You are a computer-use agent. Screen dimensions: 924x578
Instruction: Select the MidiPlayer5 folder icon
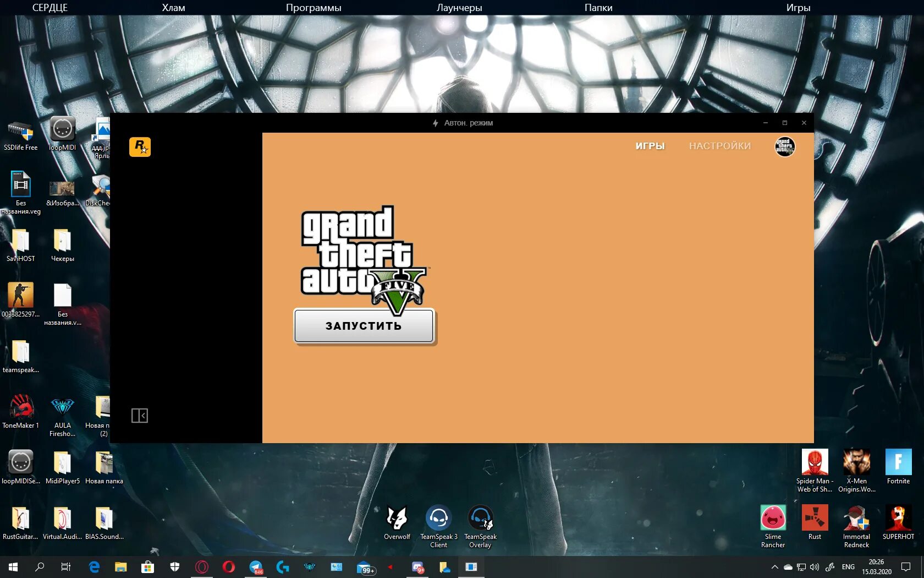pyautogui.click(x=63, y=467)
